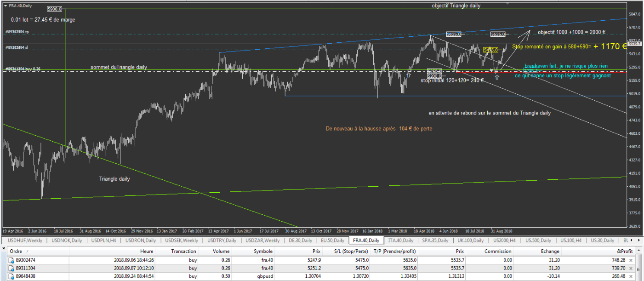Viewport: 644px width, 281px height.
Task: Click the Heure column header
Action: pos(147,252)
